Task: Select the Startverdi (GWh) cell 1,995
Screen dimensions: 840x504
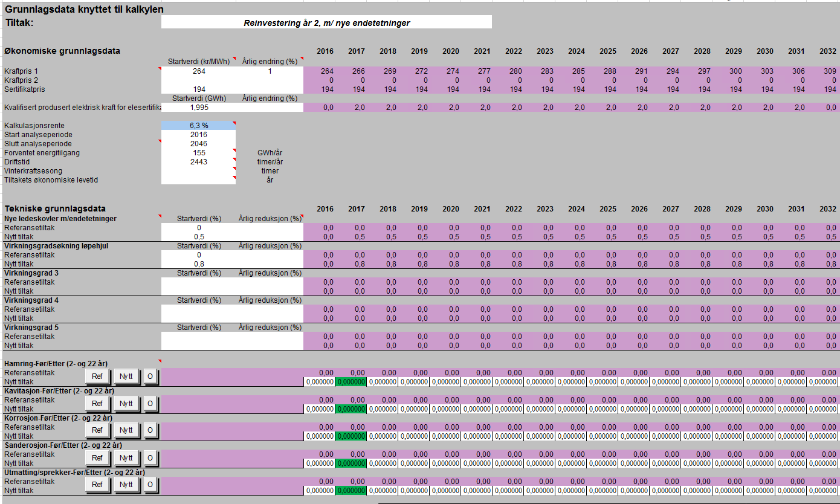Action: [x=199, y=108]
